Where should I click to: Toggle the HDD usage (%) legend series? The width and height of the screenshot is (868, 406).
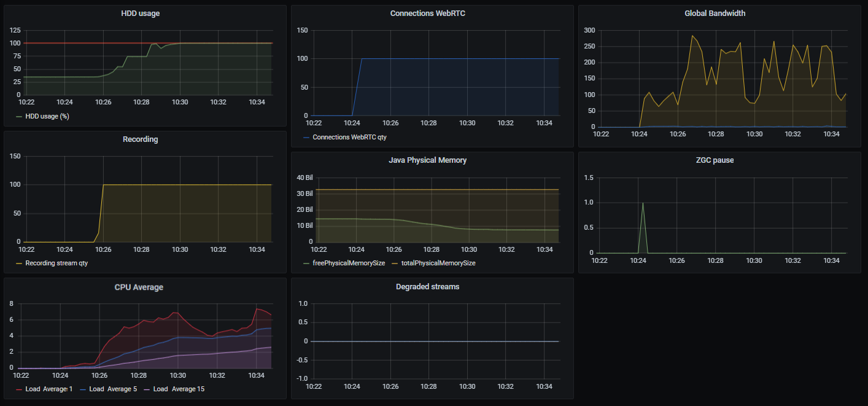[47, 116]
